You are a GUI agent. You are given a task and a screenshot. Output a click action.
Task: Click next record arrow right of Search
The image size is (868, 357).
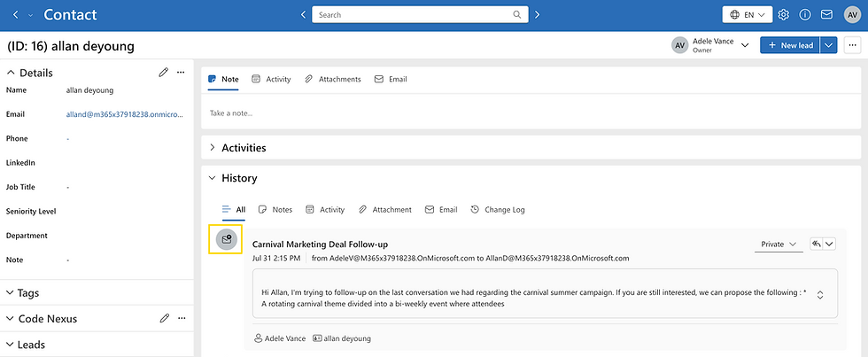pos(537,15)
